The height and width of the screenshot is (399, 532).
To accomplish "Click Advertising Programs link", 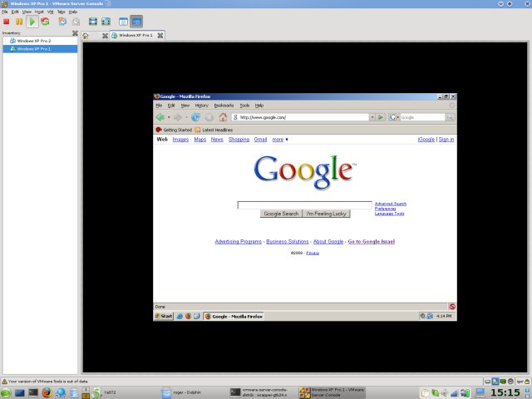I will 239,242.
